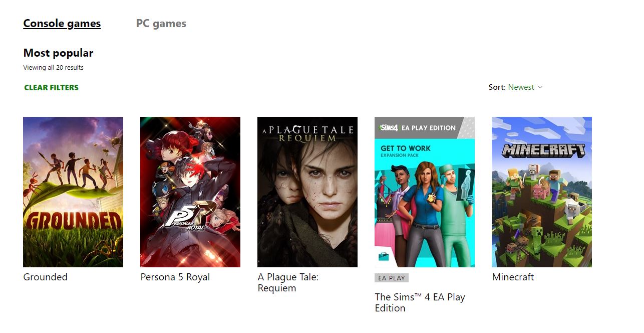Screen dimensions: 644x333
Task: Click the Minecraft title link
Action: click(513, 277)
